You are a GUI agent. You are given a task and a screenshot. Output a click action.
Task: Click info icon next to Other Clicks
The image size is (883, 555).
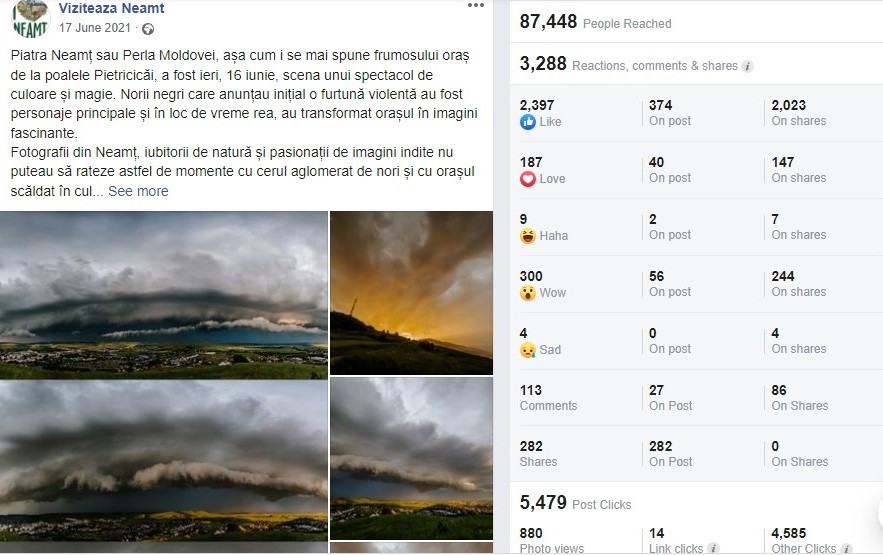pyautogui.click(x=846, y=549)
